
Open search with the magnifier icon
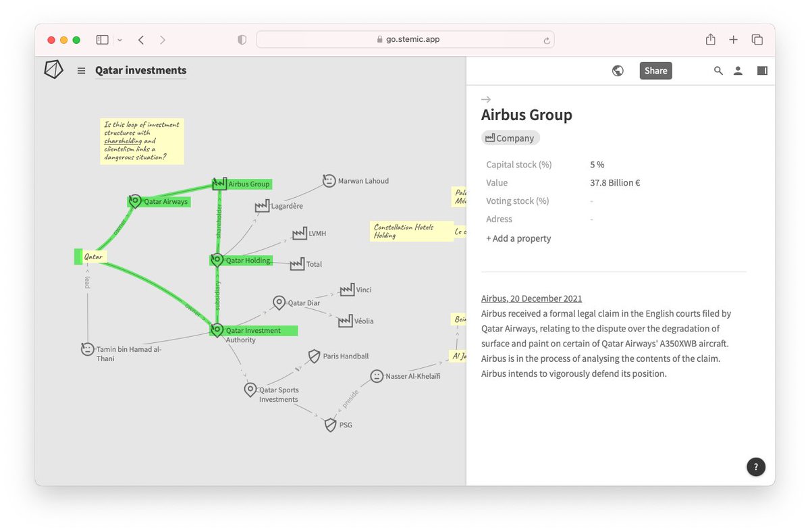(718, 70)
